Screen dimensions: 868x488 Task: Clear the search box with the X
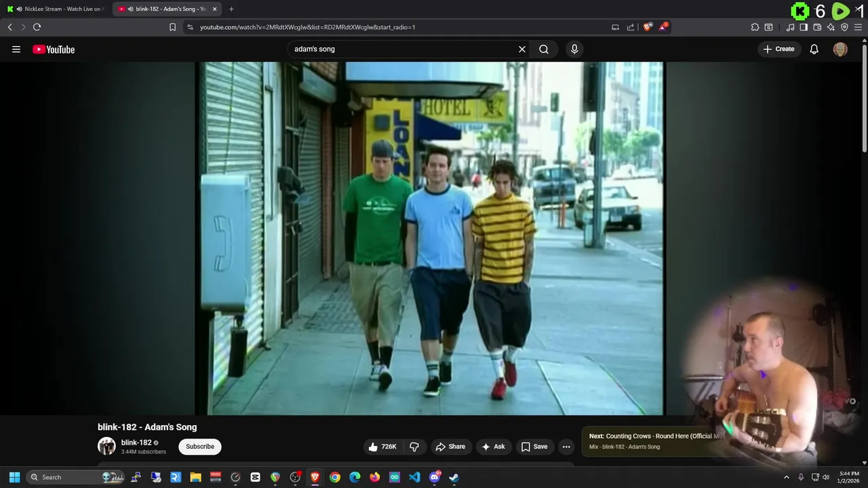coord(522,49)
